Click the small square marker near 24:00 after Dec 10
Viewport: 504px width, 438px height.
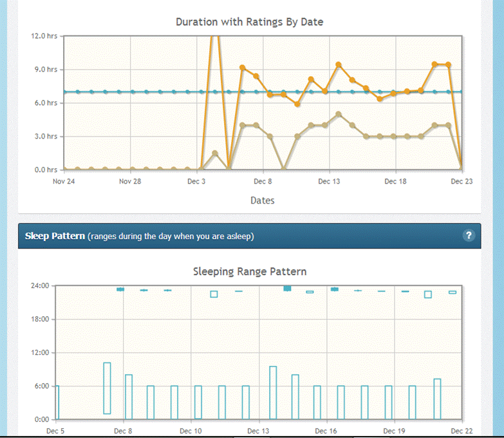(214, 294)
